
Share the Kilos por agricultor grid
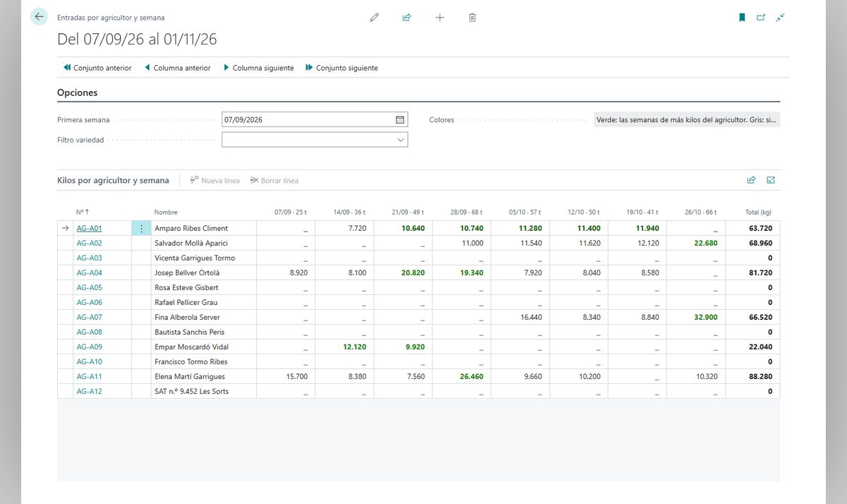point(751,180)
